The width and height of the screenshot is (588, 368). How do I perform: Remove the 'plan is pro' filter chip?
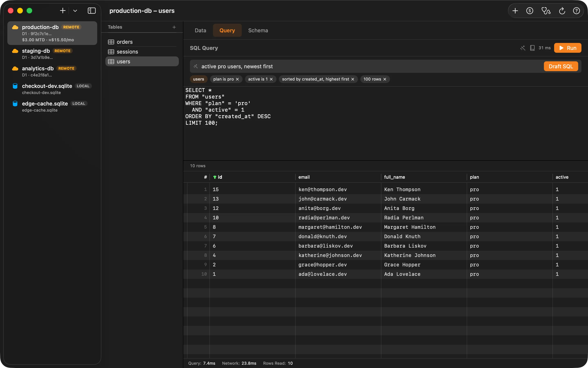coord(237,79)
